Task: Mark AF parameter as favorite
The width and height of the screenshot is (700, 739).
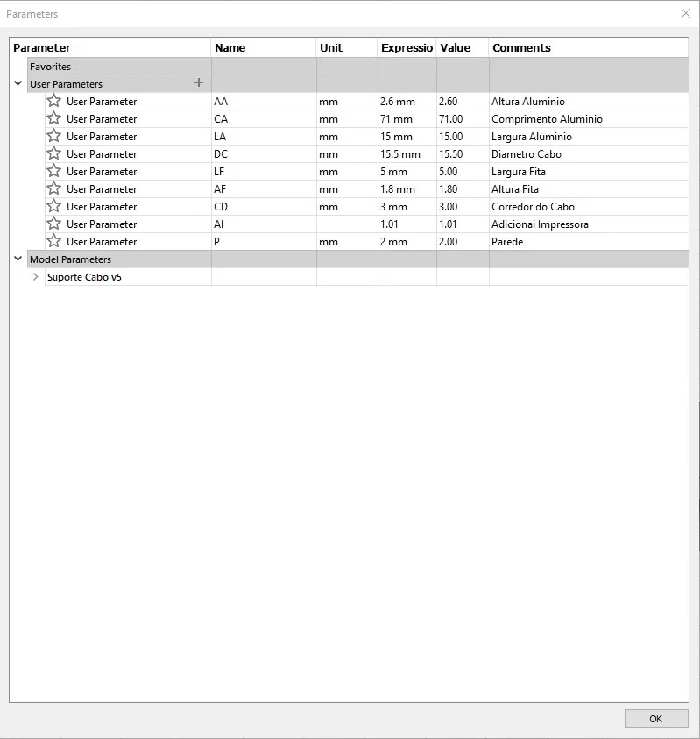Action: [53, 188]
